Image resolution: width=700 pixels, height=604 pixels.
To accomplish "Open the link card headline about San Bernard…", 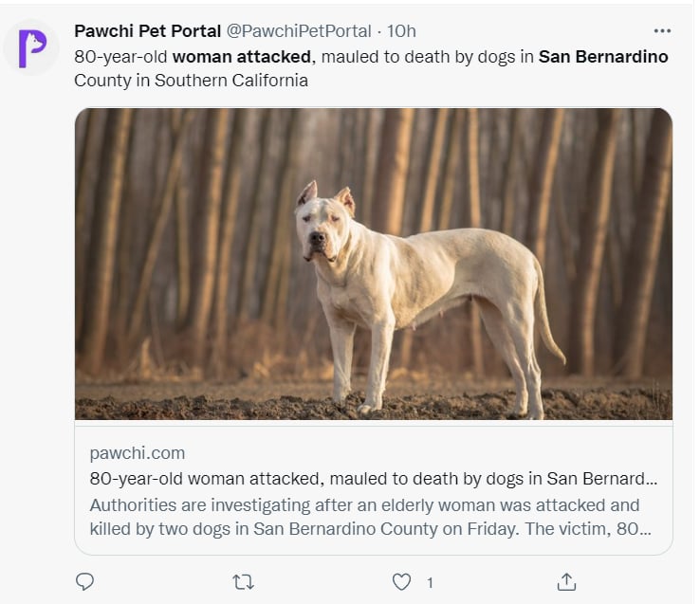I will (x=373, y=479).
